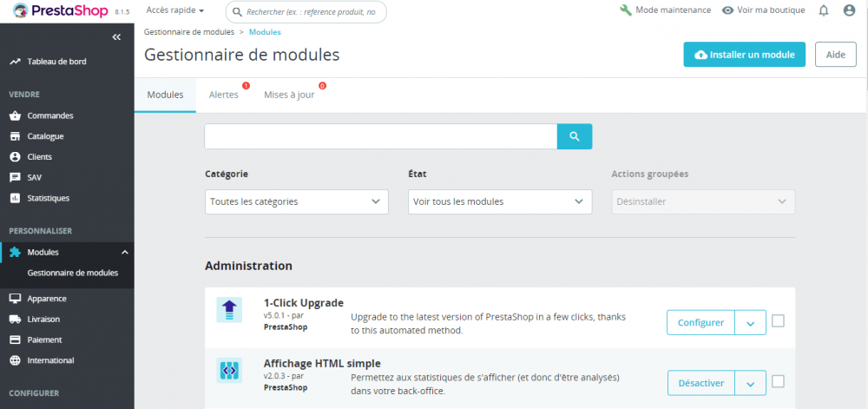Expand the arrow next to Configurer
Viewport: 868px width, 409px height.
click(x=751, y=323)
